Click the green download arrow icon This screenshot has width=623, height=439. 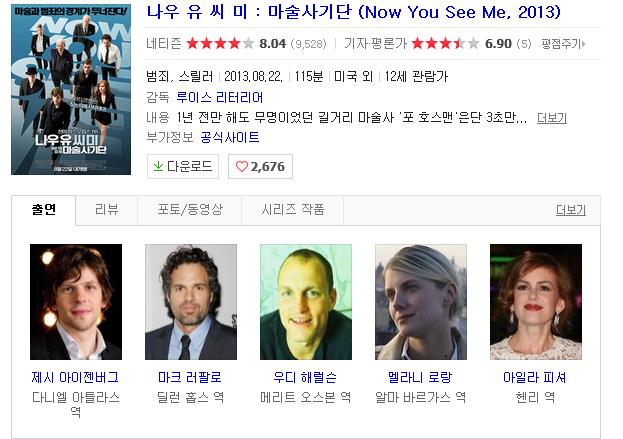158,166
